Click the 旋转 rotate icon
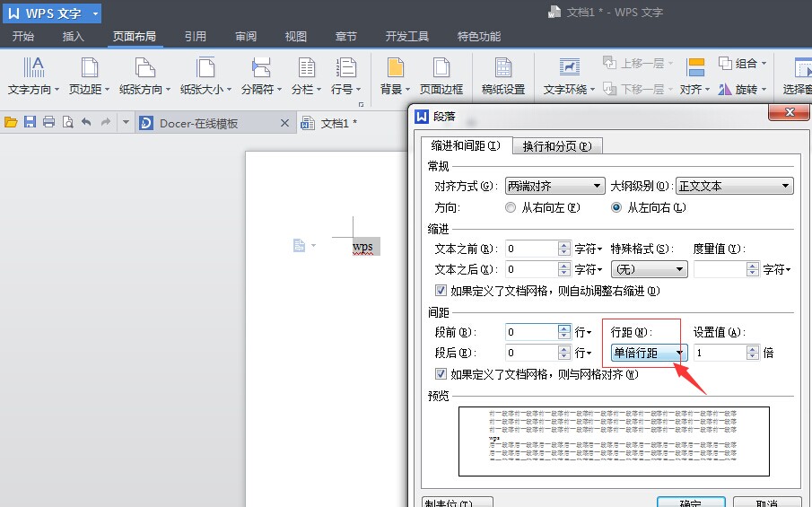This screenshot has width=812, height=507. point(725,89)
